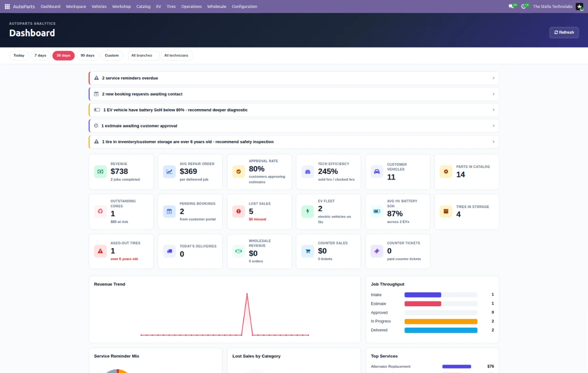588x373 pixels.
Task: Switch the period filter to Today
Action: (x=19, y=55)
